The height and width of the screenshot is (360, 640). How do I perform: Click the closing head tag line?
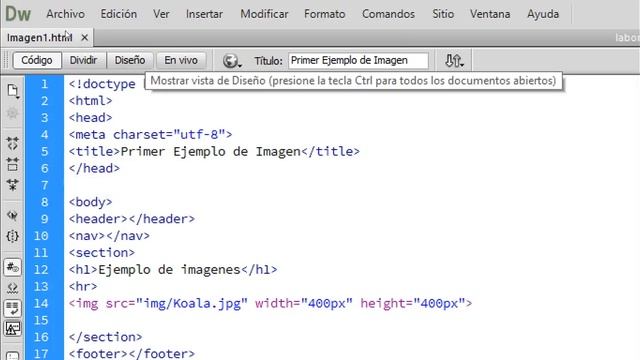tap(94, 168)
